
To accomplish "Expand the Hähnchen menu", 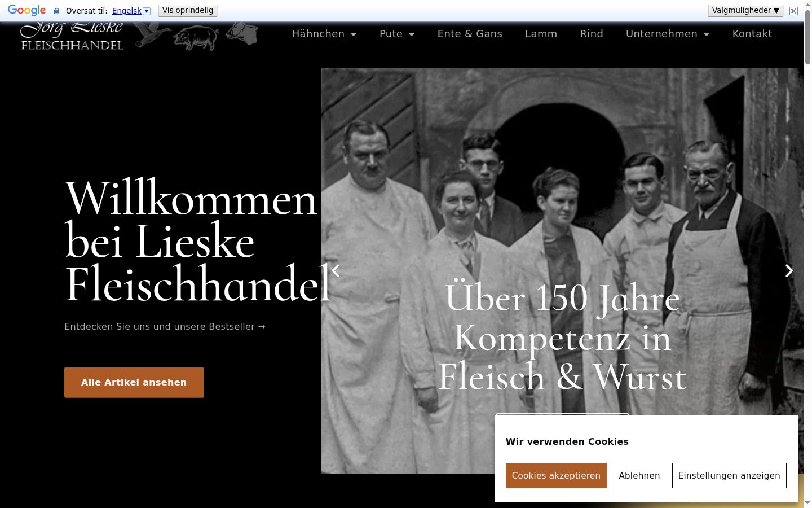I will coord(324,34).
